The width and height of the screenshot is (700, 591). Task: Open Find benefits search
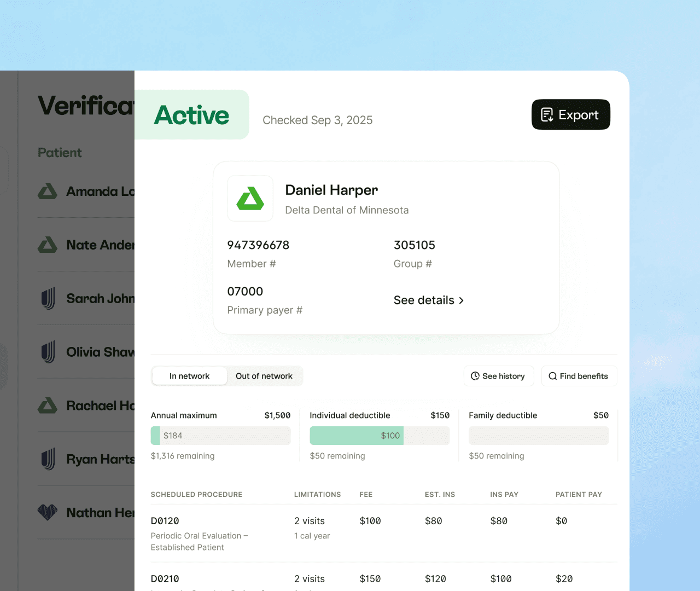[x=579, y=376]
